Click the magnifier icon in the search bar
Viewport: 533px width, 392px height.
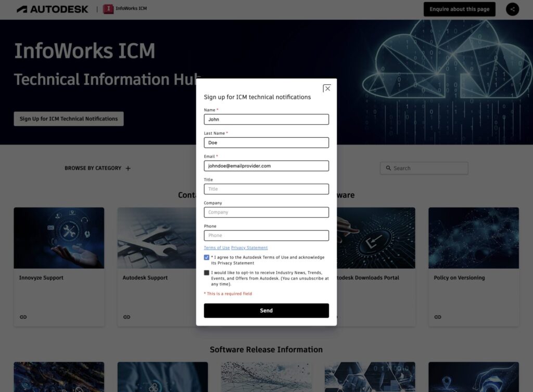pos(389,168)
